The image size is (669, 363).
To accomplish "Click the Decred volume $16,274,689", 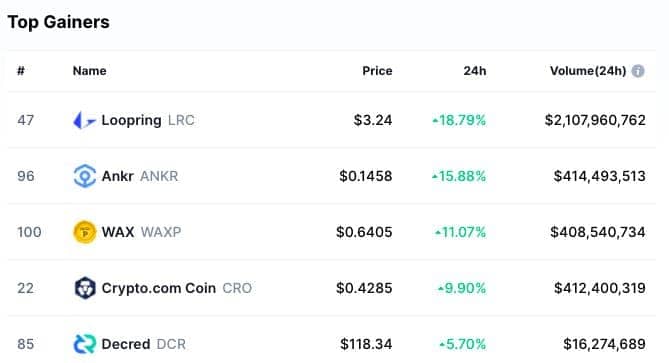I will 604,344.
